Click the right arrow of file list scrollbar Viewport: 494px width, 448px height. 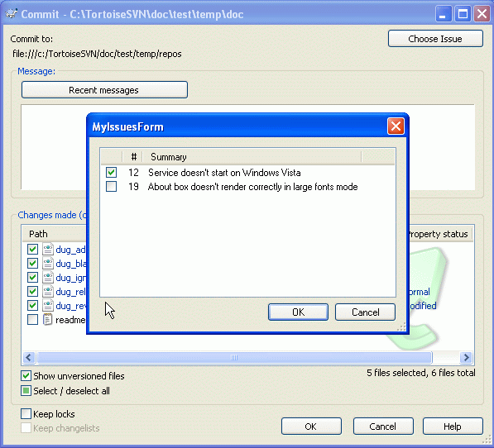click(466, 357)
